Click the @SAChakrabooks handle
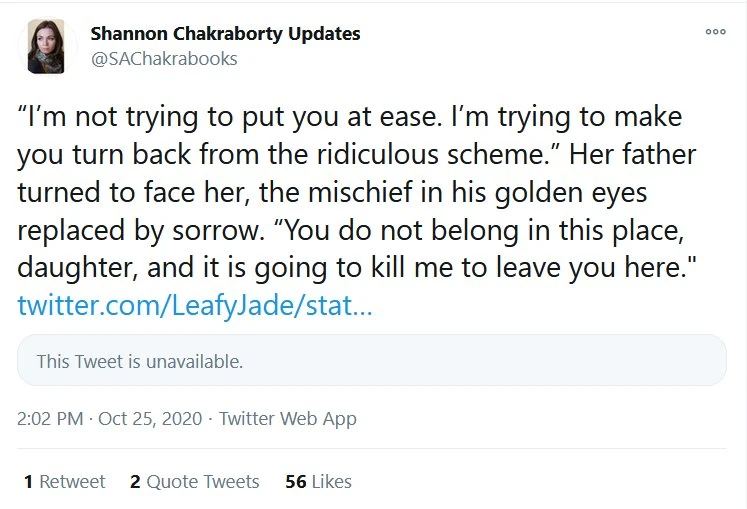 point(164,58)
